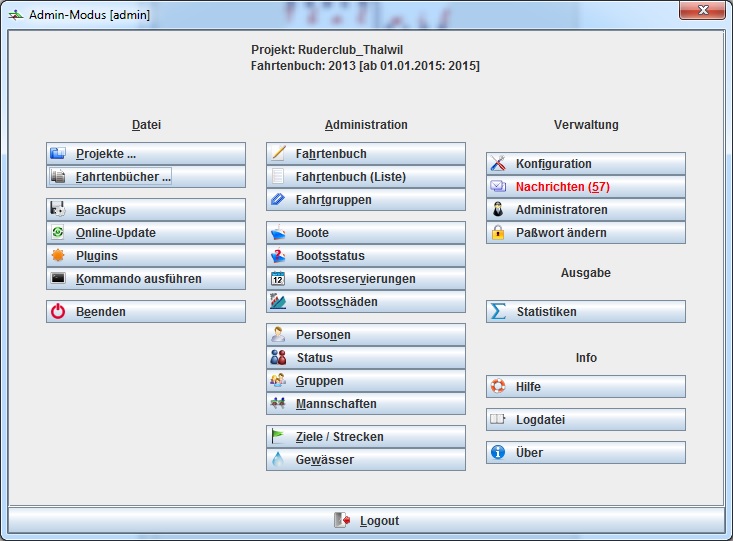Image resolution: width=733 pixels, height=541 pixels.
Task: Click the boat icon beside Boote
Action: (x=279, y=233)
